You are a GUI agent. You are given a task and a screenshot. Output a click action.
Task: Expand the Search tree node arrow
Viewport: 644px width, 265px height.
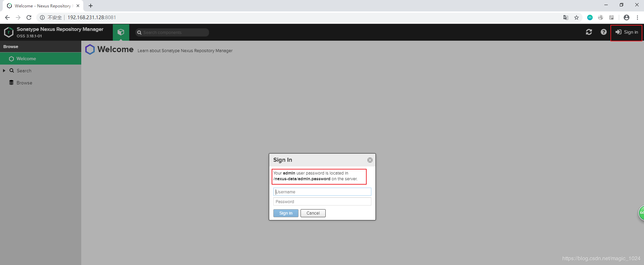point(4,71)
